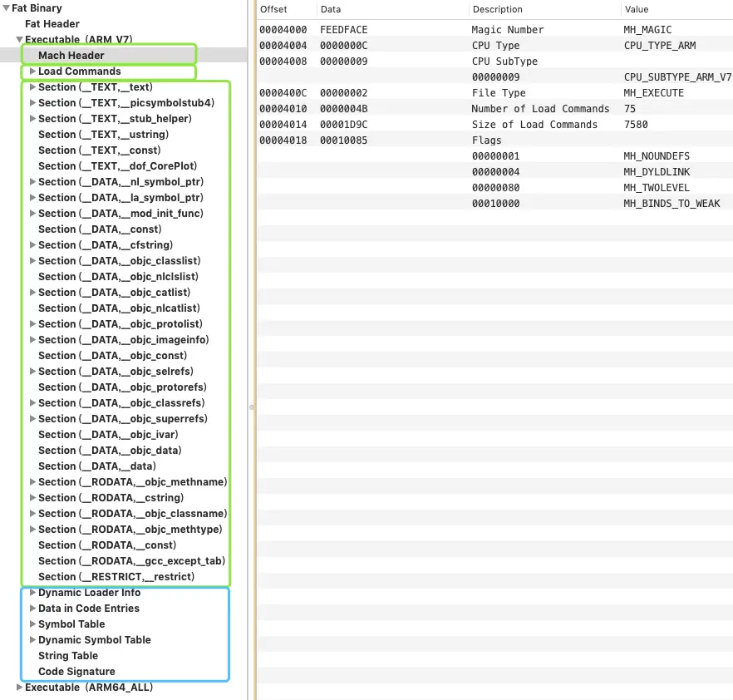Select Section (__RODATA,__const) row

107,545
